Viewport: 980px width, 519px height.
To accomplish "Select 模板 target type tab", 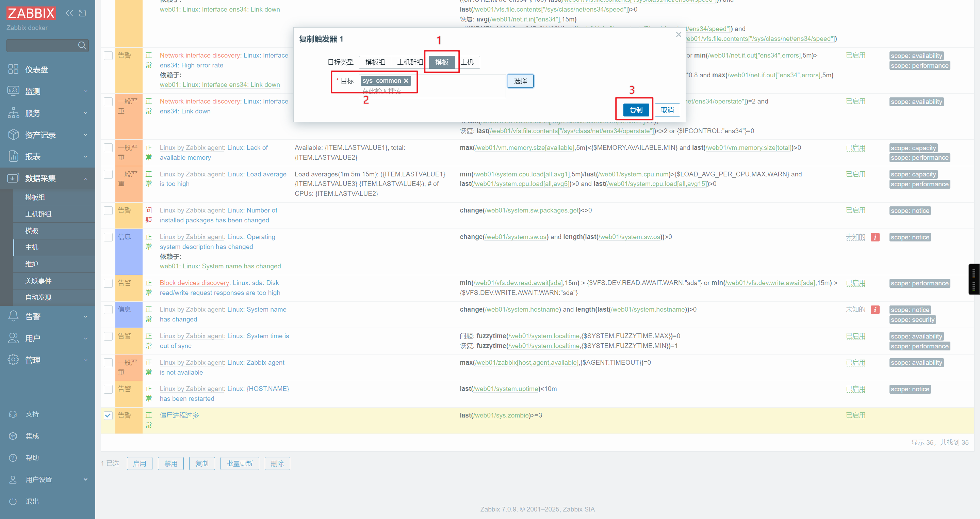I will tap(442, 62).
